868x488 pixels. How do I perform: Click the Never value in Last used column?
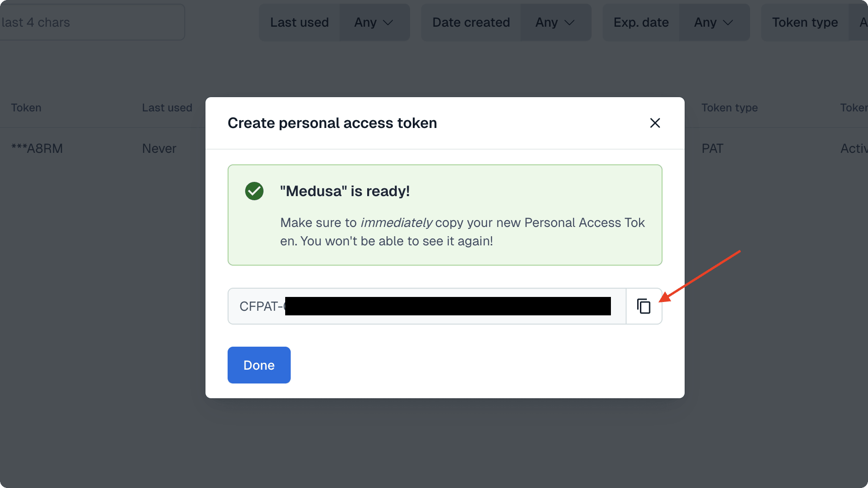pyautogui.click(x=159, y=148)
